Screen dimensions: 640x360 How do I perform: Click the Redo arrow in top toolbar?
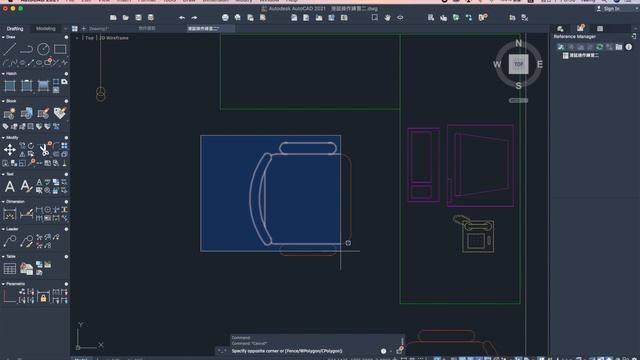click(x=194, y=18)
